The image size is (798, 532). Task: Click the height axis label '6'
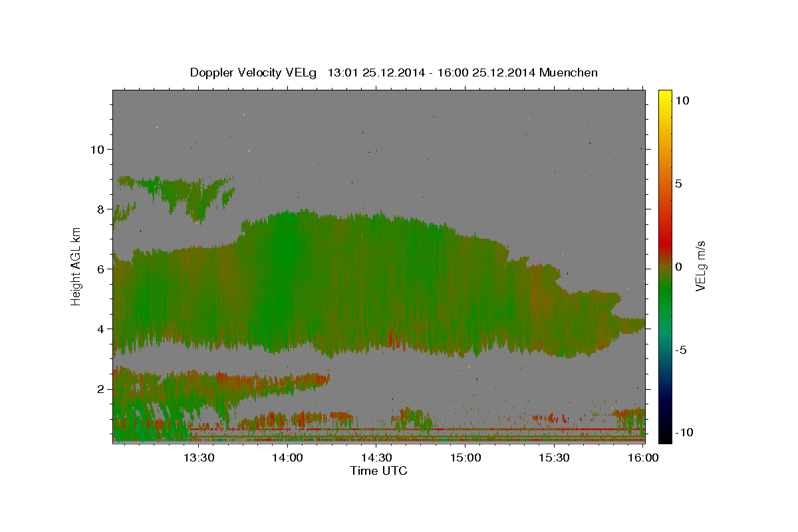(100, 269)
